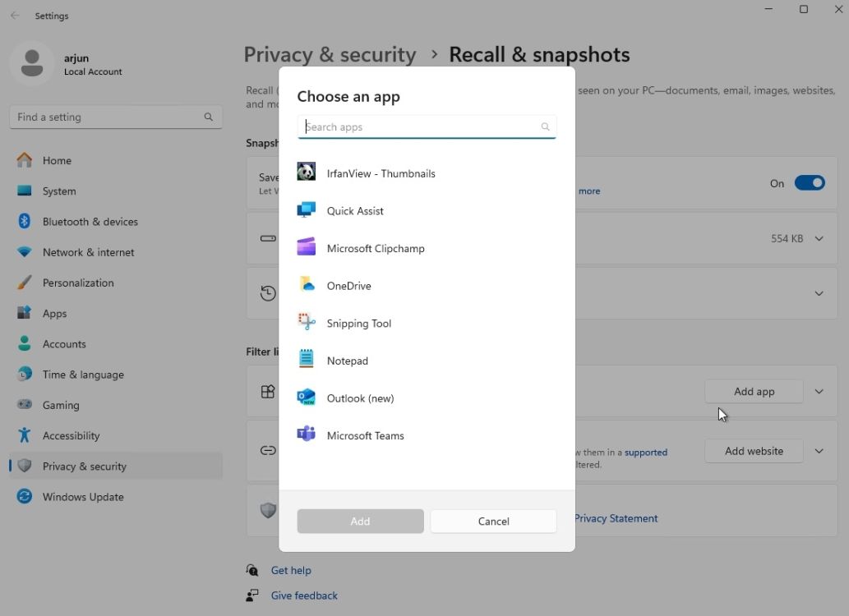849x616 pixels.
Task: Open the Accessibility settings page
Action: 116,436
